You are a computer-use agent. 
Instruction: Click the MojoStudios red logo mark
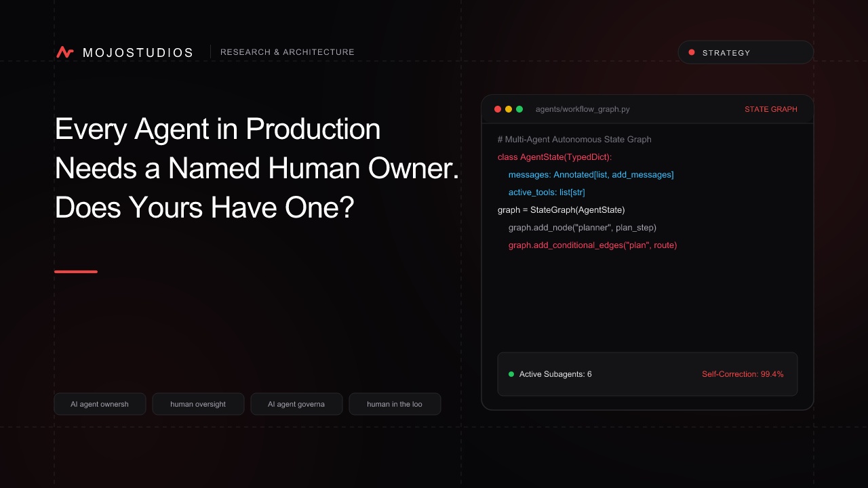[x=65, y=52]
